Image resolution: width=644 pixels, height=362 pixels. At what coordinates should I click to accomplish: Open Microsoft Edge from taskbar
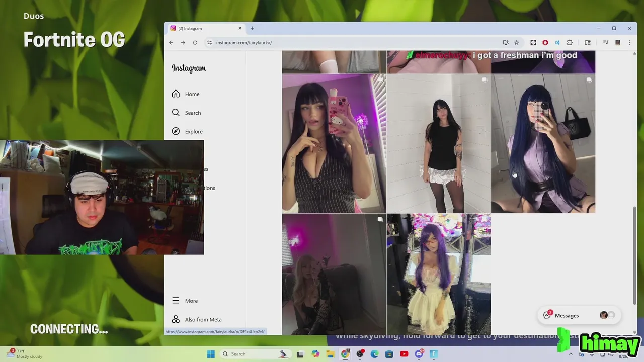click(375, 354)
